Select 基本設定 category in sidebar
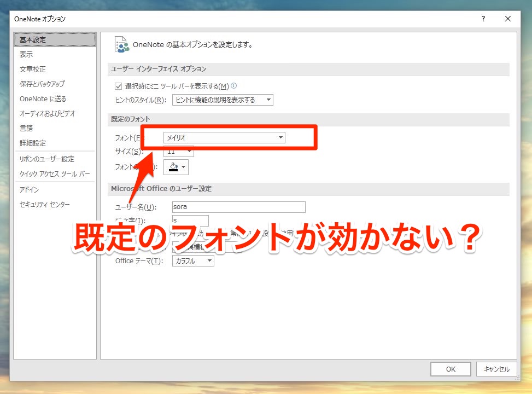The image size is (532, 394). coord(55,40)
